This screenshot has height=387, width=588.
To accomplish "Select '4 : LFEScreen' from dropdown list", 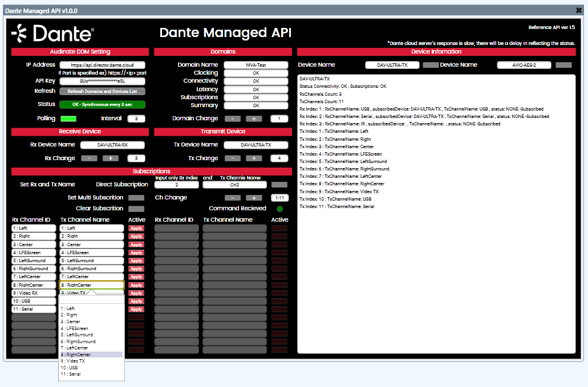I will click(91, 328).
